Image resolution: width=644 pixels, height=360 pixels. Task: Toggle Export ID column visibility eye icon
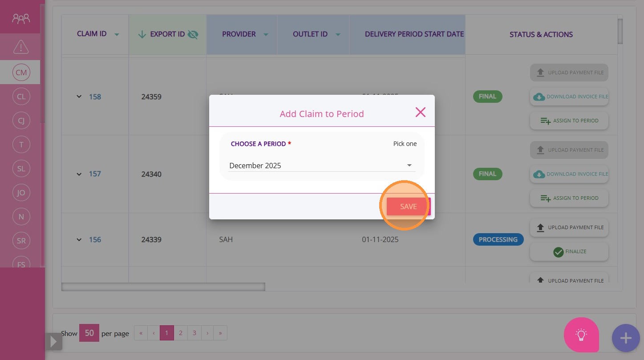click(x=193, y=34)
